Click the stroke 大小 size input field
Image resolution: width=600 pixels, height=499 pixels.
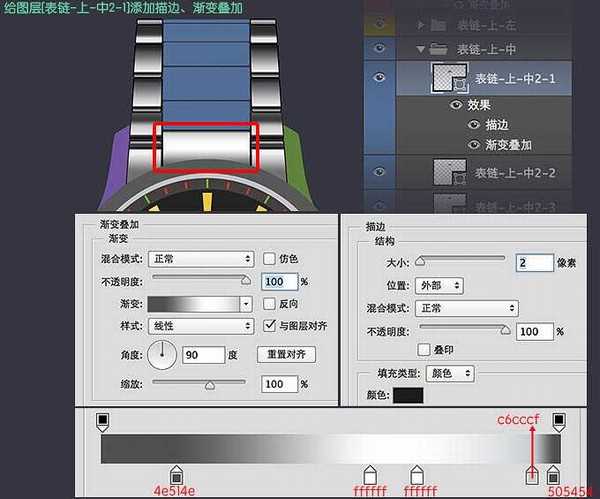[534, 263]
